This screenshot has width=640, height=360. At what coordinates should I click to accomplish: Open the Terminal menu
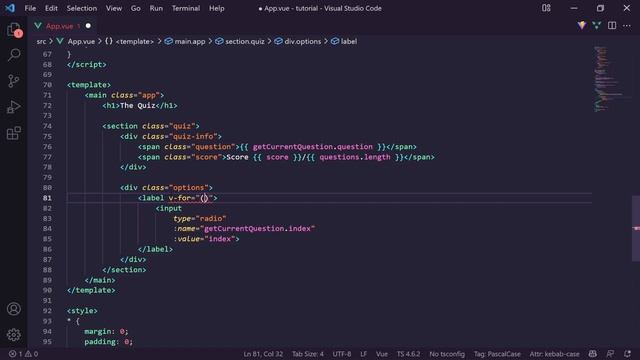186,8
